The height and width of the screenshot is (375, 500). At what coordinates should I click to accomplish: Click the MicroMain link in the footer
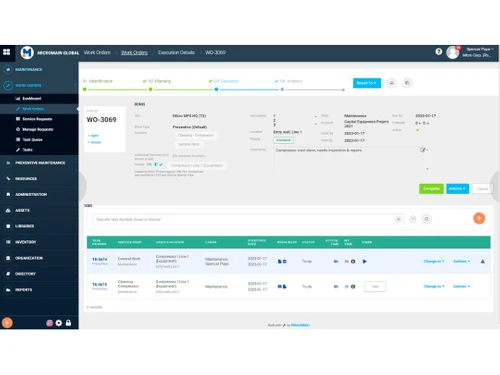coord(300,325)
